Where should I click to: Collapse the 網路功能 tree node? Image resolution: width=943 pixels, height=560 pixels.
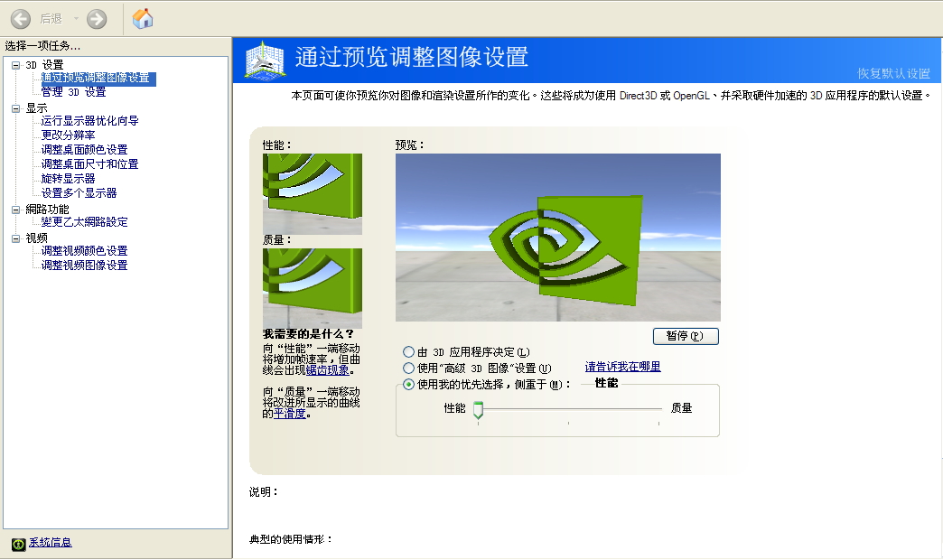pos(15,210)
